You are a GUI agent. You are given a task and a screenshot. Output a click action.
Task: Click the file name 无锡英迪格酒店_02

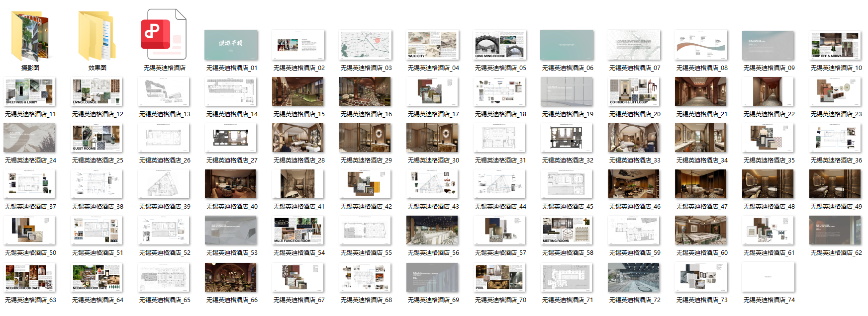(299, 68)
